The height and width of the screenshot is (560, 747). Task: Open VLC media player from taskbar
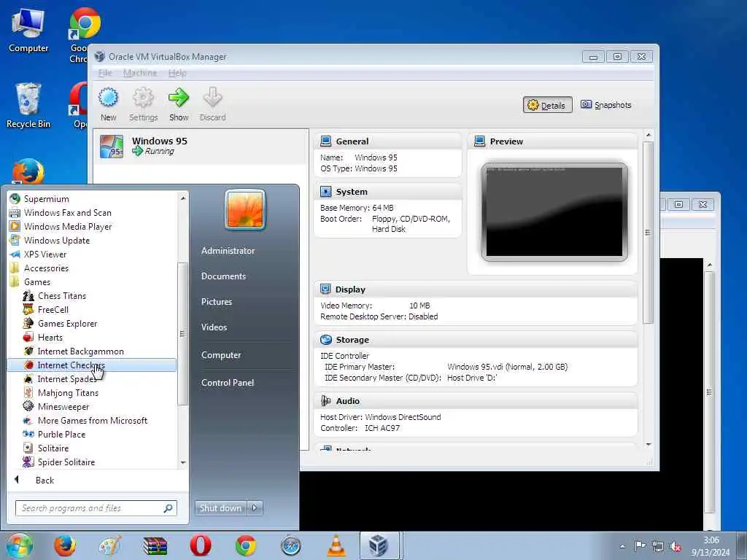336,545
